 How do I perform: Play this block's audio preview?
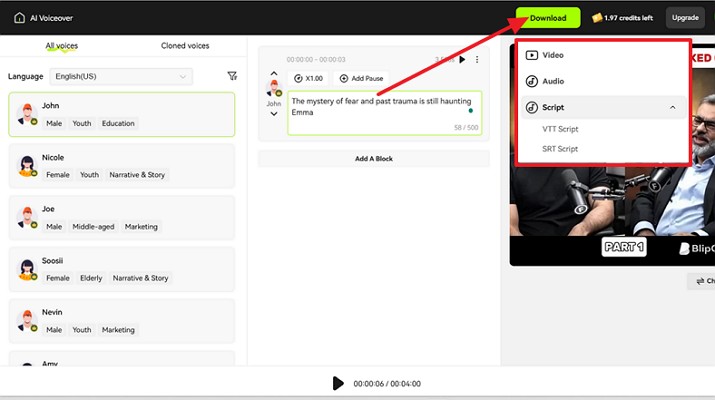pyautogui.click(x=462, y=59)
